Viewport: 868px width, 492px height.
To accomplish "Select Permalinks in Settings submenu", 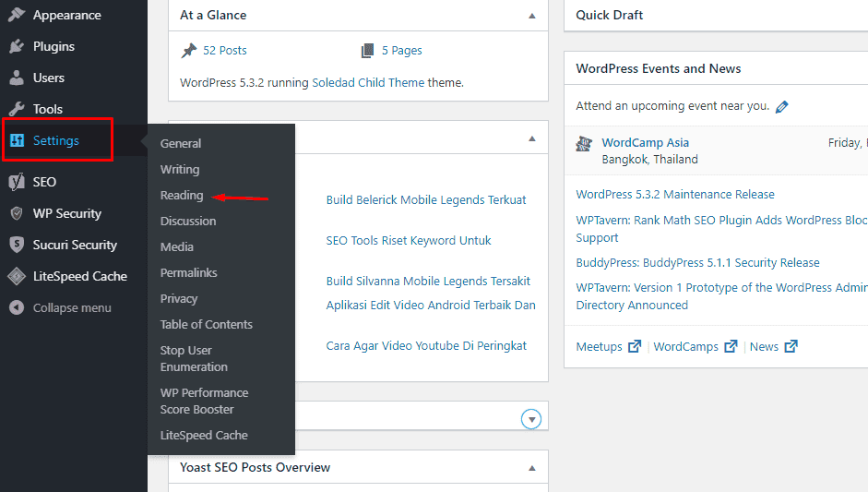I will (x=189, y=272).
